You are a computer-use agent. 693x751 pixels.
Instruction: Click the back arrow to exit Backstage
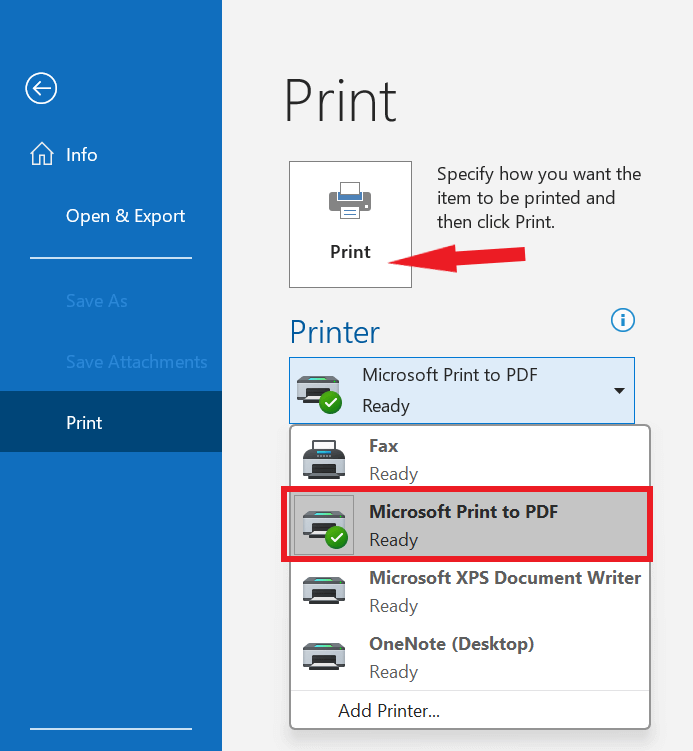pyautogui.click(x=41, y=89)
